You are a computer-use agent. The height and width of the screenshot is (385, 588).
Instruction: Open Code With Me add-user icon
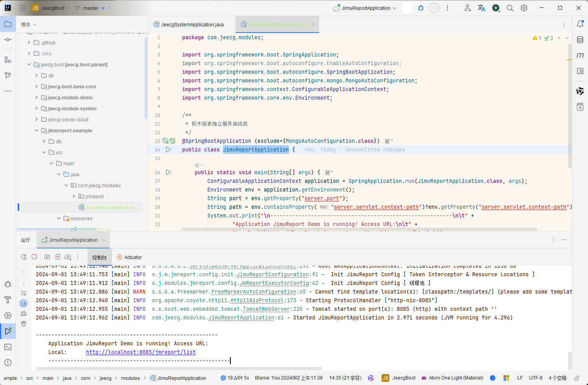click(x=467, y=8)
